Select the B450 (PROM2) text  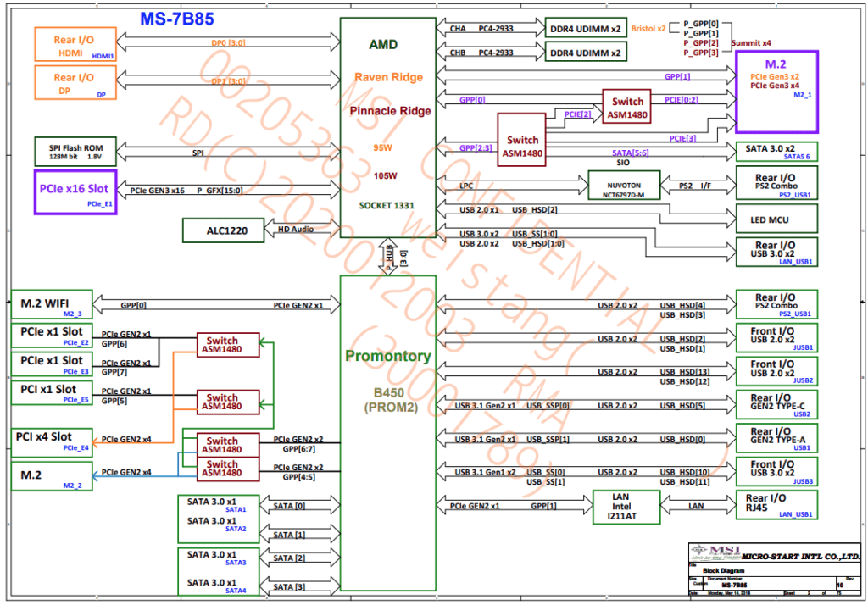390,400
